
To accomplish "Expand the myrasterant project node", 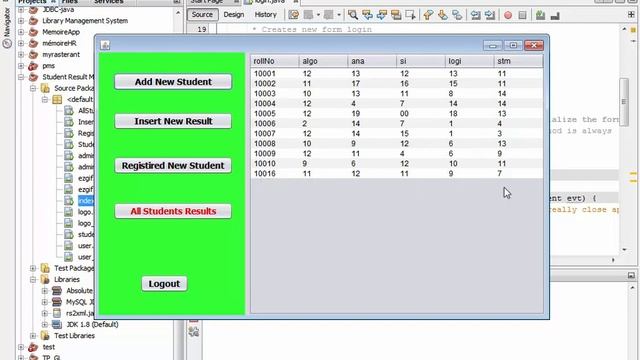I will coord(21,54).
